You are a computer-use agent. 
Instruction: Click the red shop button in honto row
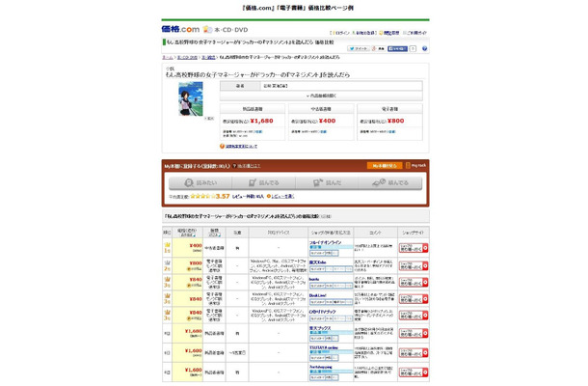tap(414, 283)
